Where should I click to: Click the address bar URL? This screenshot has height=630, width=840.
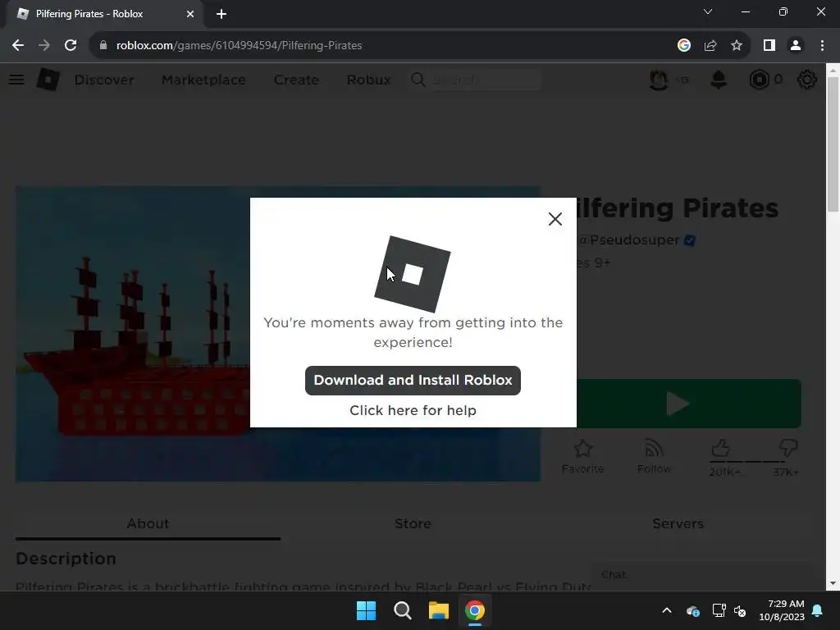239,46
